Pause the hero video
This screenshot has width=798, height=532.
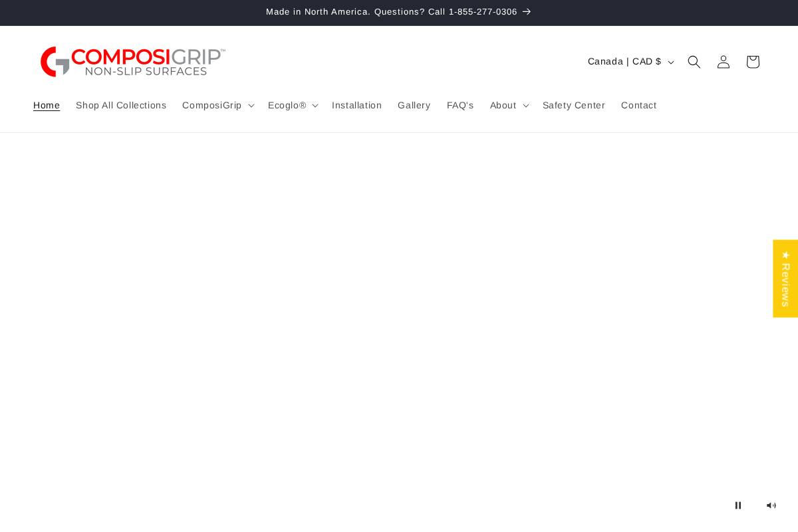pyautogui.click(x=738, y=505)
